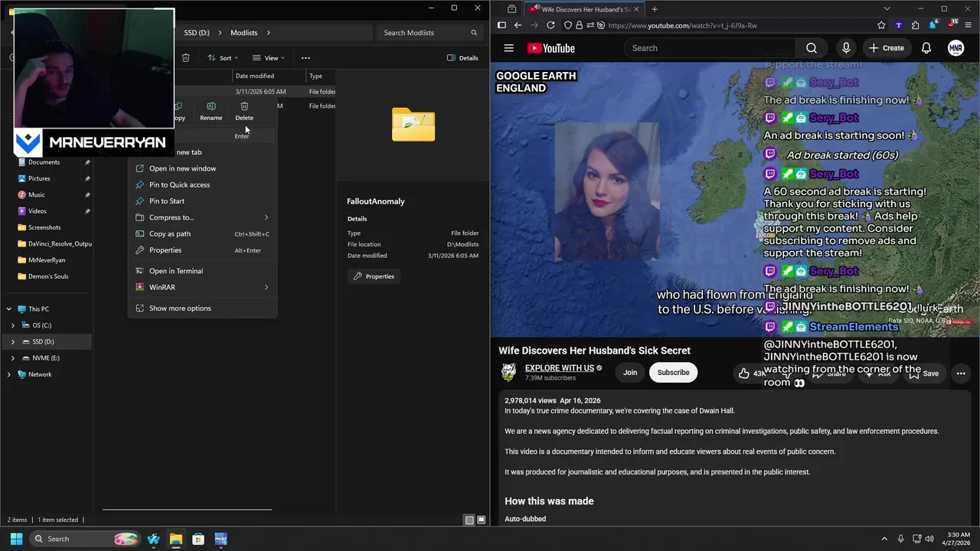
Task: Open the EXPLORE WITH US channel link
Action: point(560,368)
